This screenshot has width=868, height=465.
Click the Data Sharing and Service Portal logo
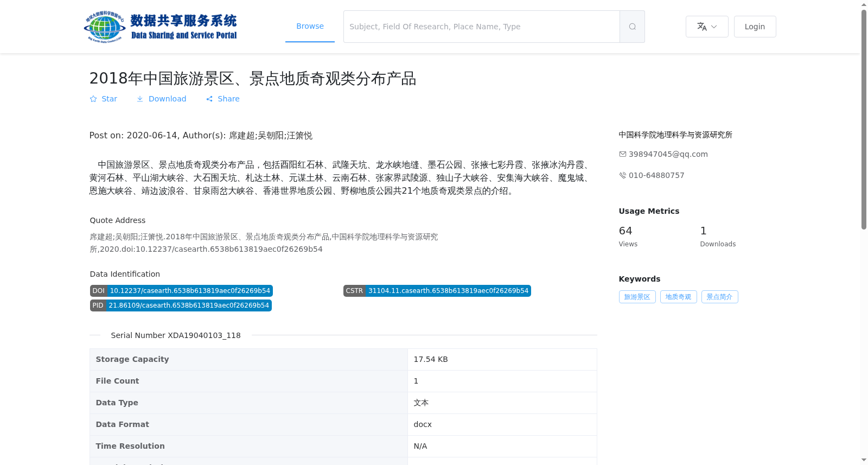coord(161,27)
